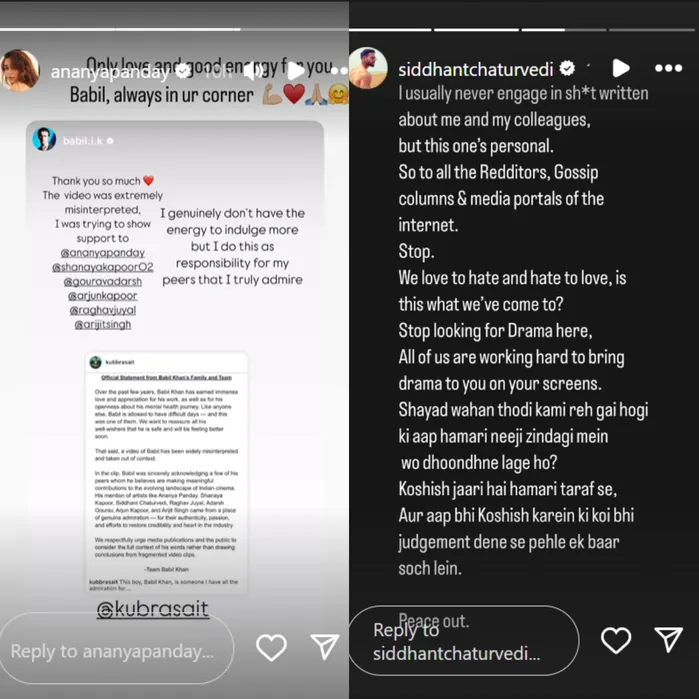Focus the Reply to siddhantchaturvedi field
The height and width of the screenshot is (699, 699).
click(x=464, y=640)
